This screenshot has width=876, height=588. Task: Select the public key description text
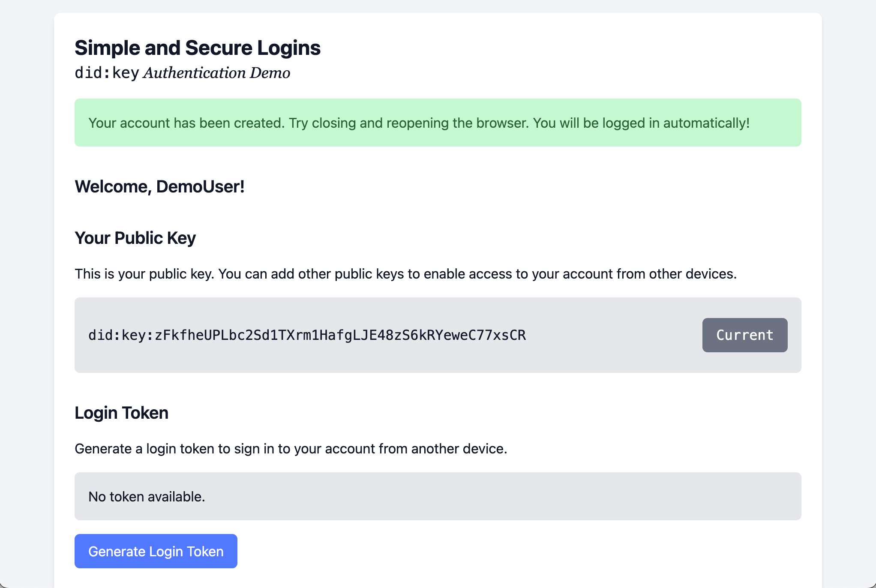coord(405,273)
